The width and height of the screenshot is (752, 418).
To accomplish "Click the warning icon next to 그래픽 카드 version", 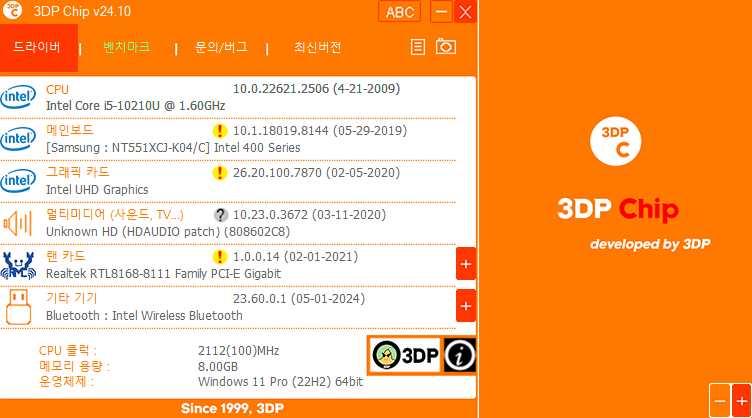I will coord(219,173).
